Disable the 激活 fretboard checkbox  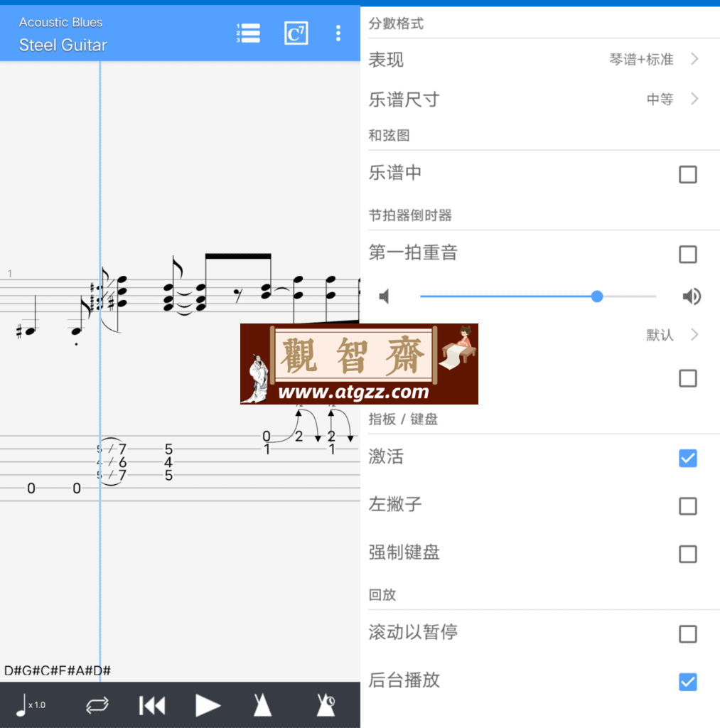(x=687, y=459)
